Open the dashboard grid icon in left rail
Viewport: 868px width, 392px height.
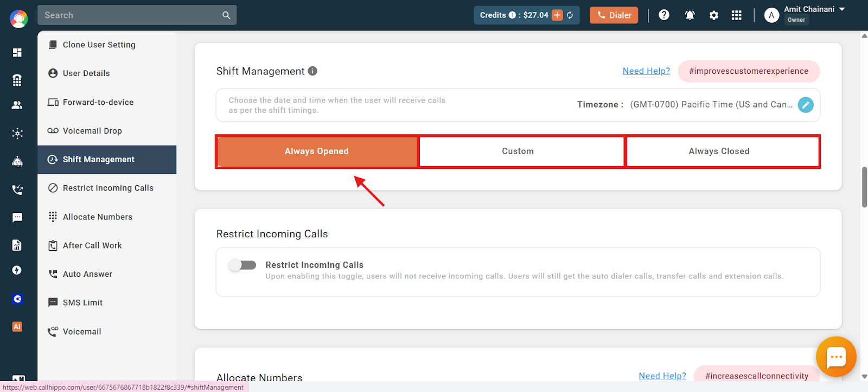coord(17,53)
